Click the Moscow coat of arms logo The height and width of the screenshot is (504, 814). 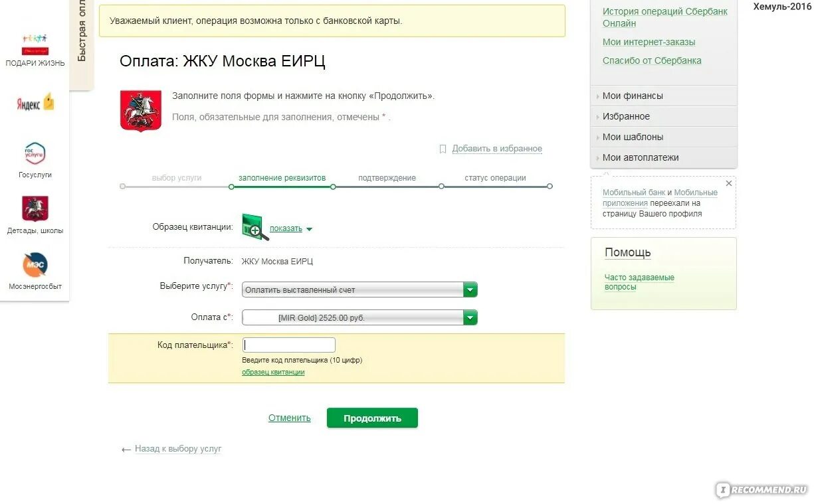tap(141, 110)
